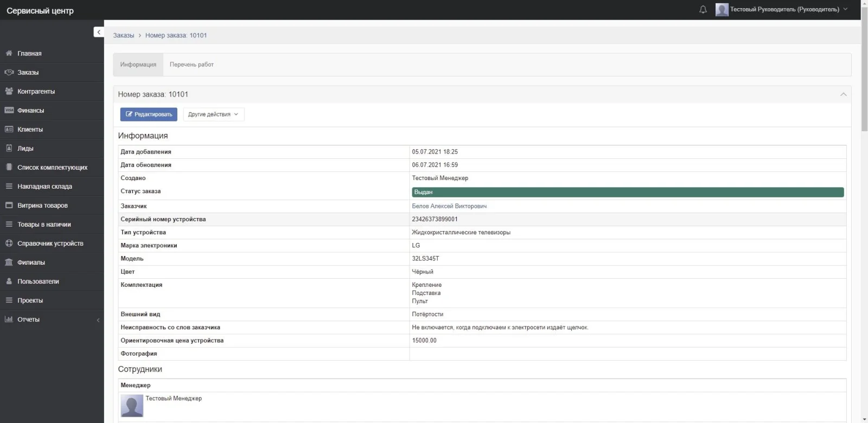Switch to the Перечень работ tab
The image size is (868, 423).
coord(192,65)
